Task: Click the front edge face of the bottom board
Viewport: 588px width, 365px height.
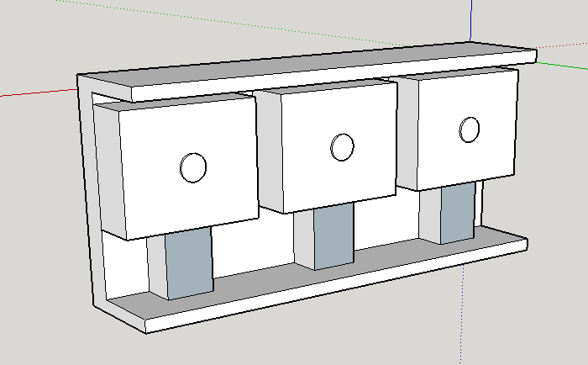Action: point(336,286)
